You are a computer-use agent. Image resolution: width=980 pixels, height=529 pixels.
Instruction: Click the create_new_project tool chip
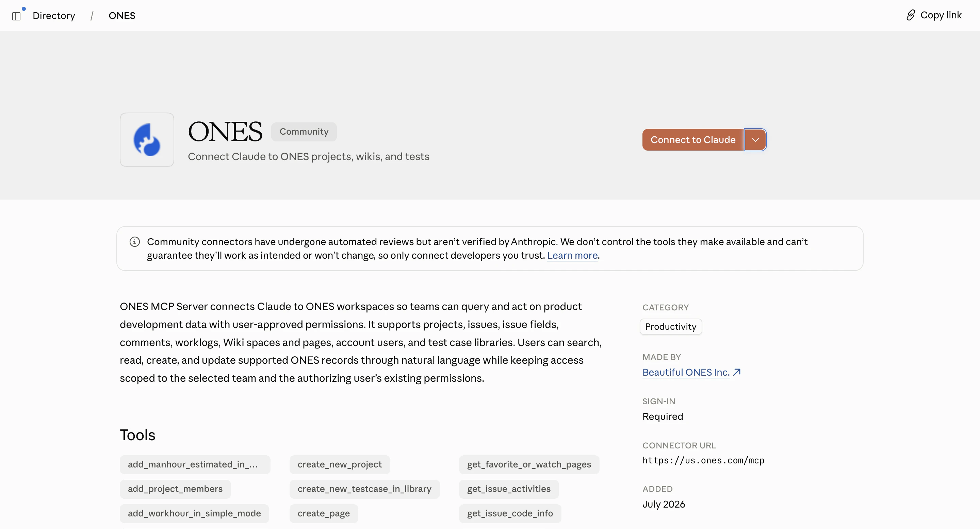coord(340,464)
